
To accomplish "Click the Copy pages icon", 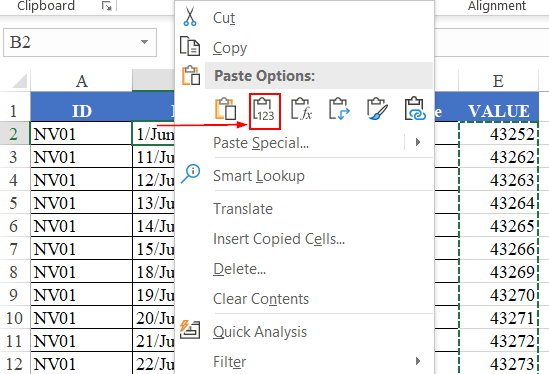I will coord(190,46).
